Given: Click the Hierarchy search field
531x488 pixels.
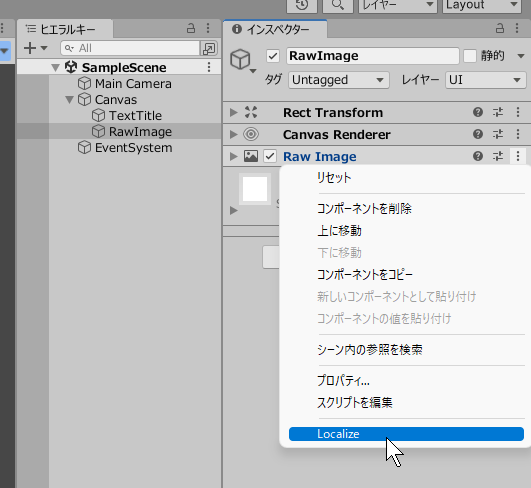Looking at the screenshot, I should [130, 48].
